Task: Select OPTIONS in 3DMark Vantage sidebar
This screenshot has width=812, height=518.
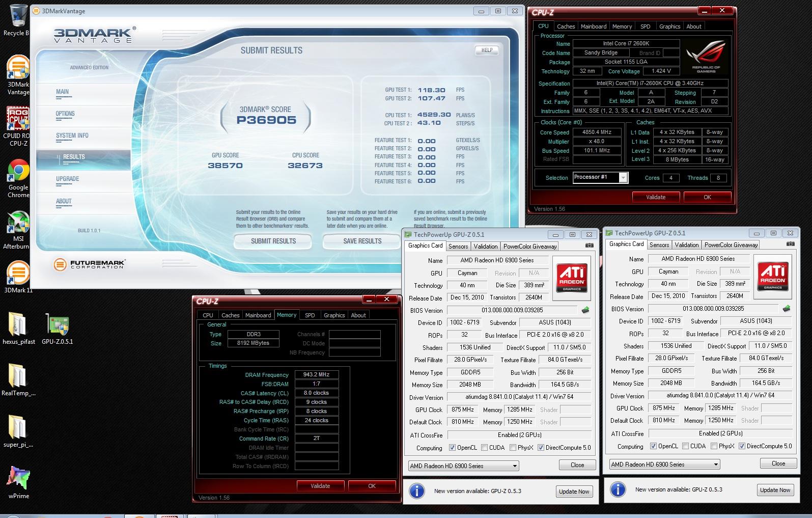Action: point(65,114)
